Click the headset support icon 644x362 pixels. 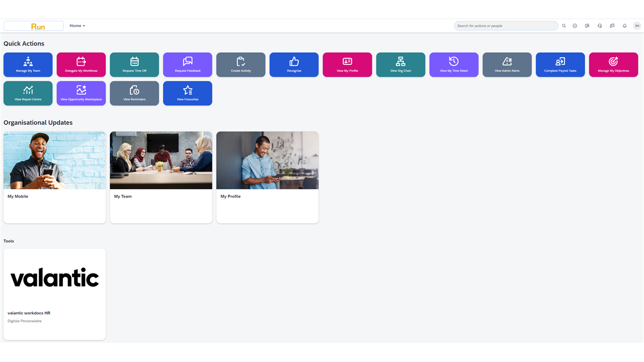click(x=599, y=26)
